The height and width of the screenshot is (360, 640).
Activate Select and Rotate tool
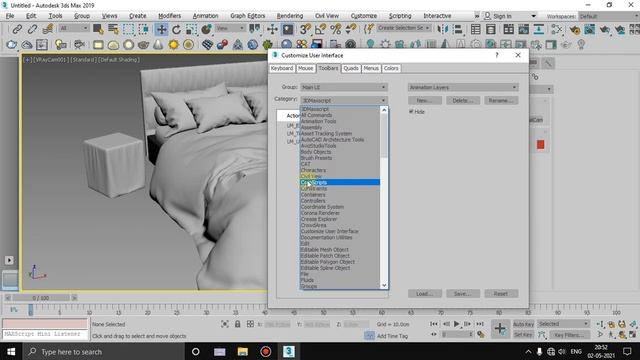click(x=176, y=29)
